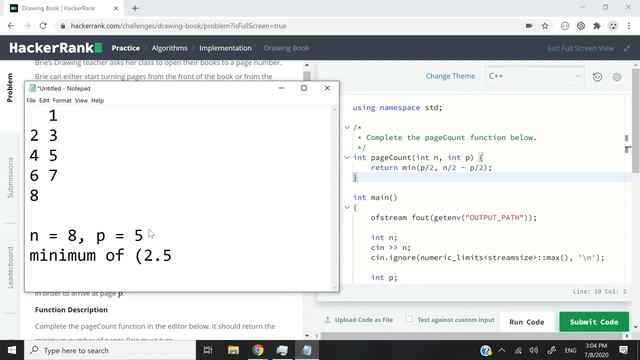Open the volume control in system tray

tap(533, 350)
